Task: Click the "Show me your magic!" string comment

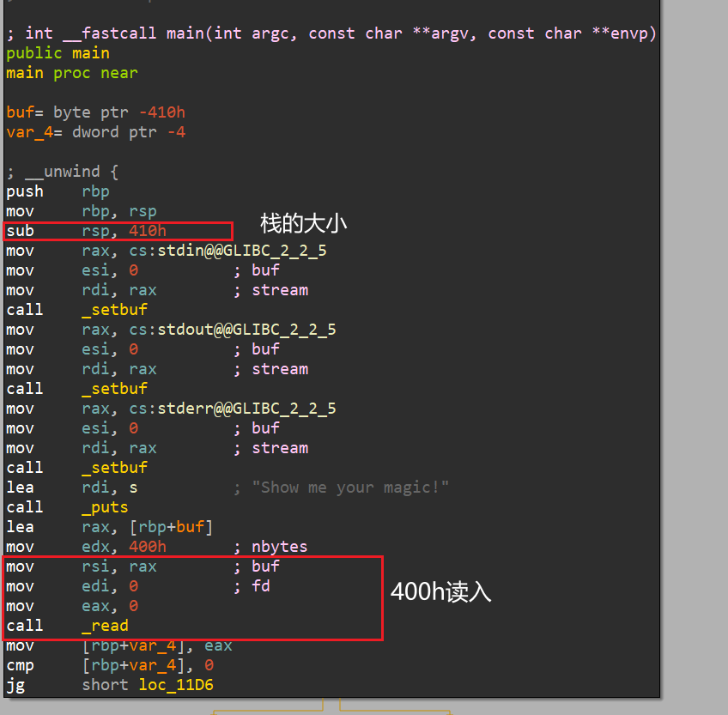Action: click(x=350, y=488)
